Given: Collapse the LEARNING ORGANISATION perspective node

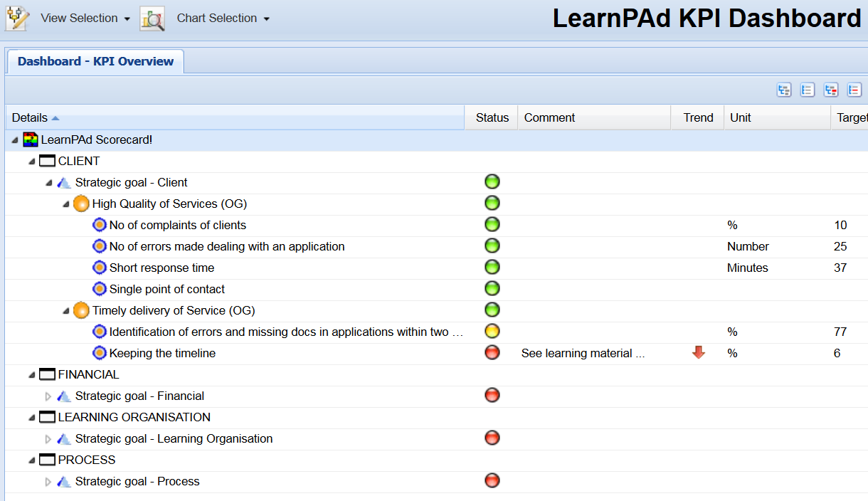Looking at the screenshot, I should pos(32,418).
